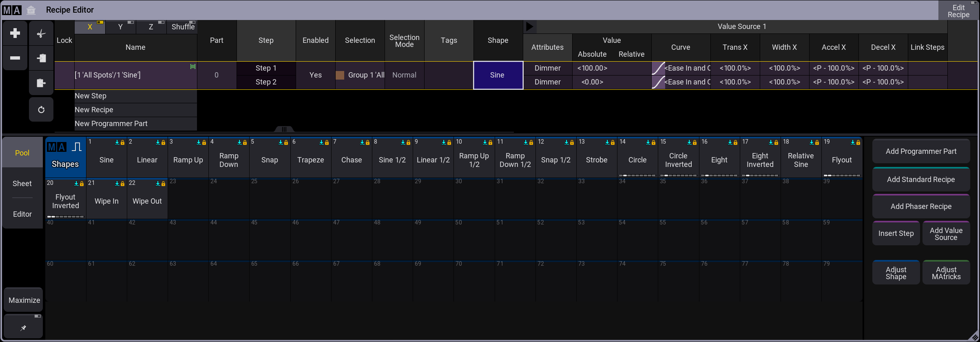This screenshot has width=980, height=342.
Task: Click the curve icon in the Step 1 row
Action: pyautogui.click(x=658, y=68)
